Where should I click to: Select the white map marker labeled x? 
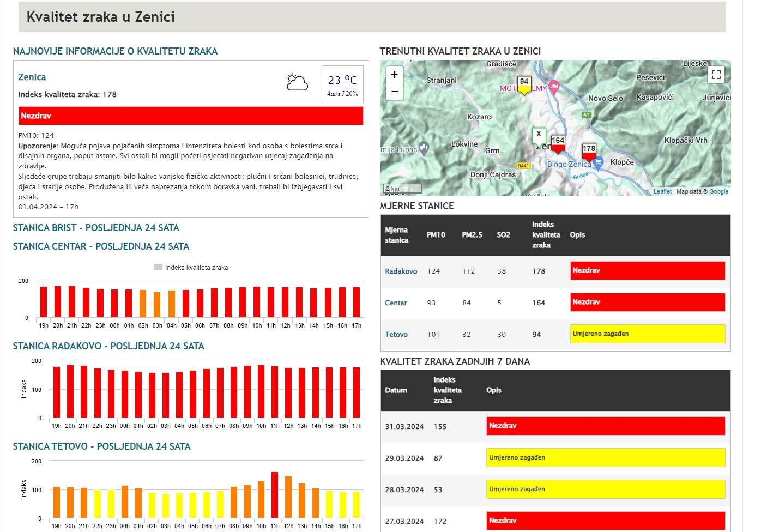pyautogui.click(x=539, y=135)
